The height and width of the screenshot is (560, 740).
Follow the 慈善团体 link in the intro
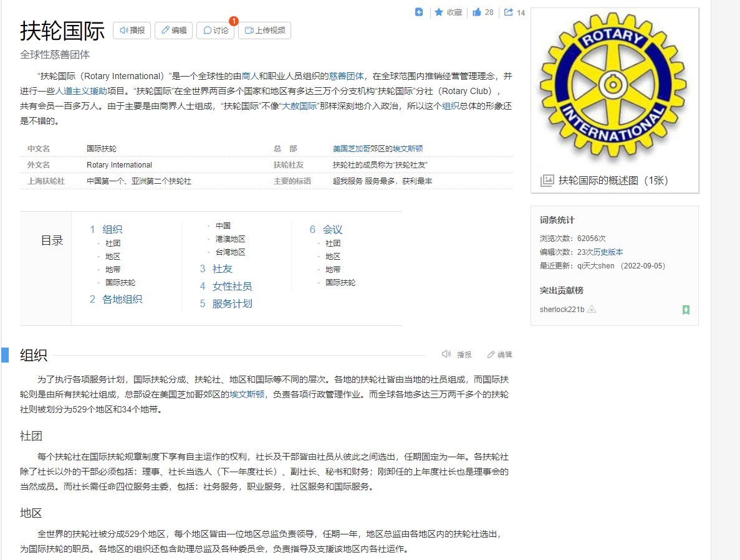click(346, 77)
